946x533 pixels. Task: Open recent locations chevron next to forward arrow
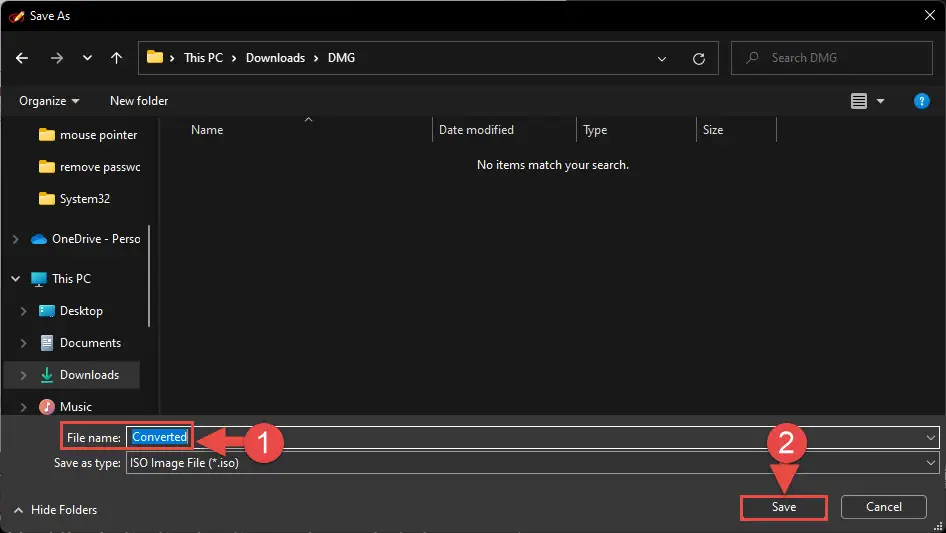[x=87, y=58]
